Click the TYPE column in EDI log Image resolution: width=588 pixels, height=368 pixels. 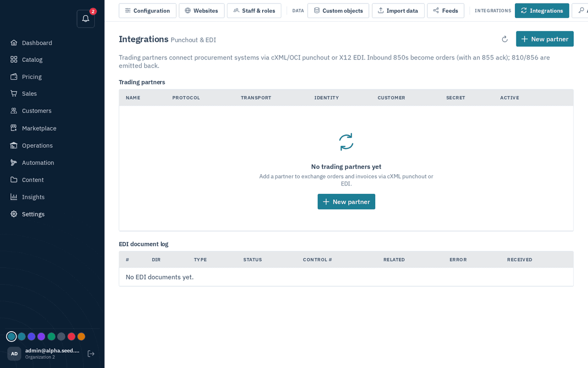[200, 260]
